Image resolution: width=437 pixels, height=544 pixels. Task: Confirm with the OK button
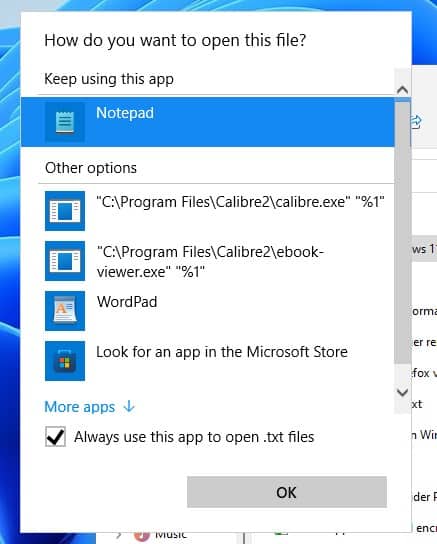pos(287,492)
